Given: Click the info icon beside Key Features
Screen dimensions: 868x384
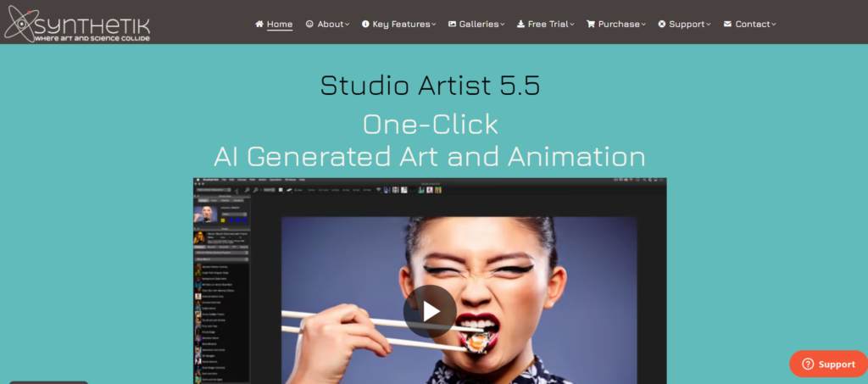Looking at the screenshot, I should click(365, 24).
